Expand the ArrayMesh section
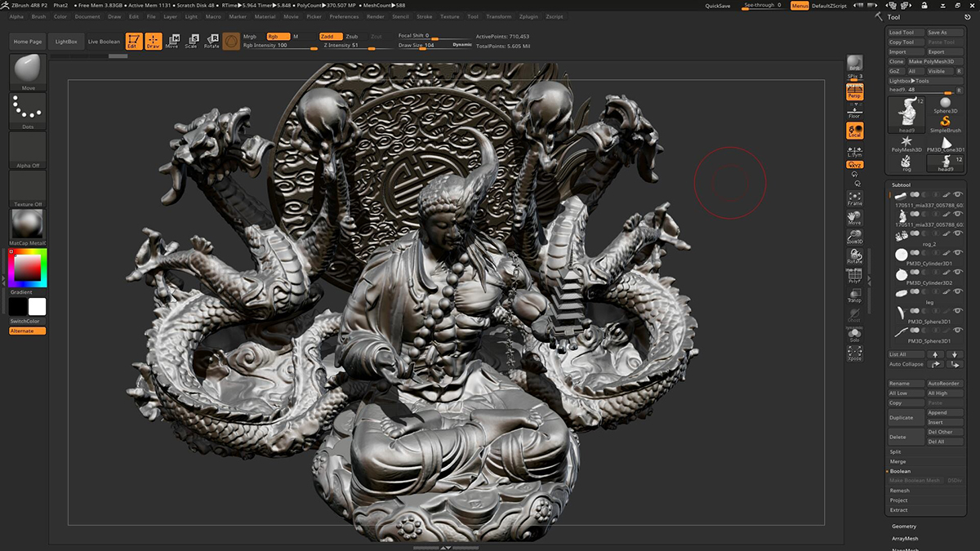980x551 pixels. [x=905, y=538]
